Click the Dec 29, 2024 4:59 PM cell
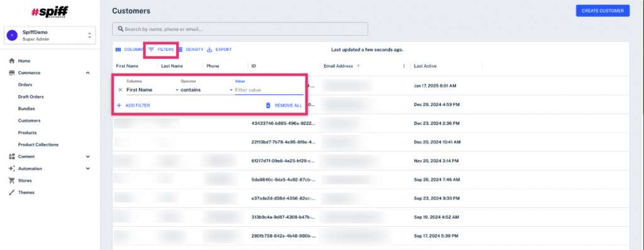Viewport: 644px width, 250px height. pyautogui.click(x=436, y=105)
